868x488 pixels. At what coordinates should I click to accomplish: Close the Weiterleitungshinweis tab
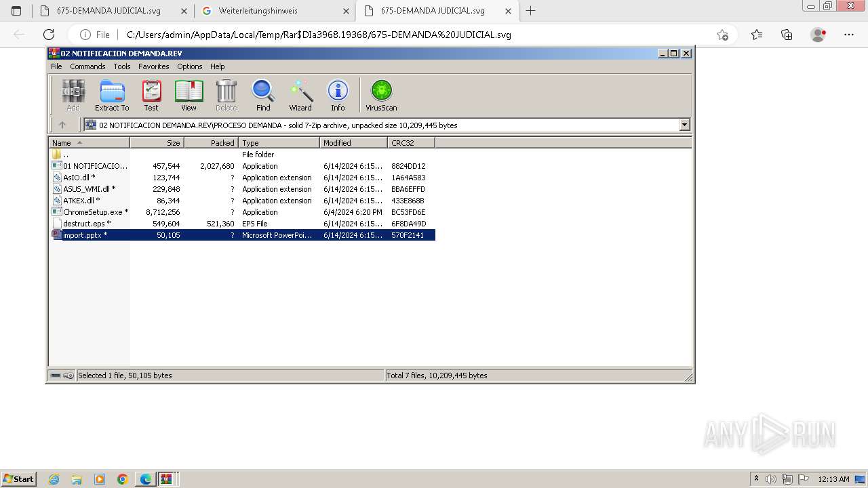pyautogui.click(x=346, y=11)
